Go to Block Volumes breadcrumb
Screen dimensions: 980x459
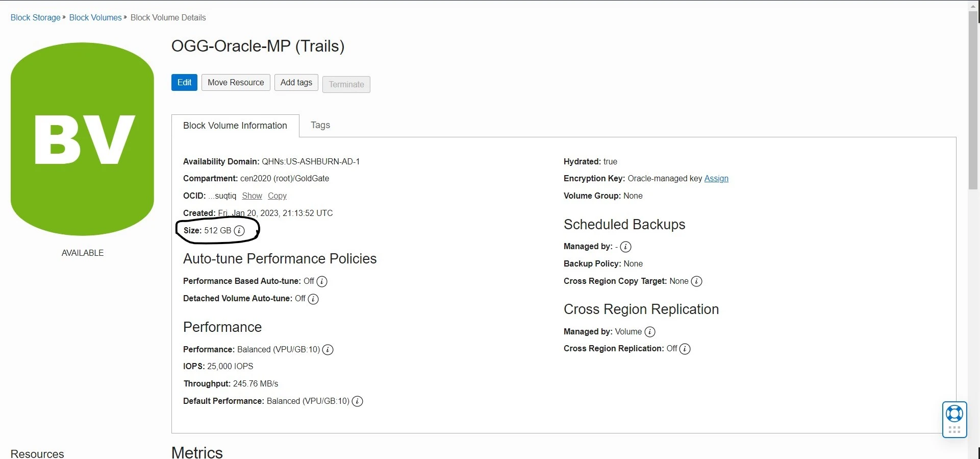pos(95,17)
